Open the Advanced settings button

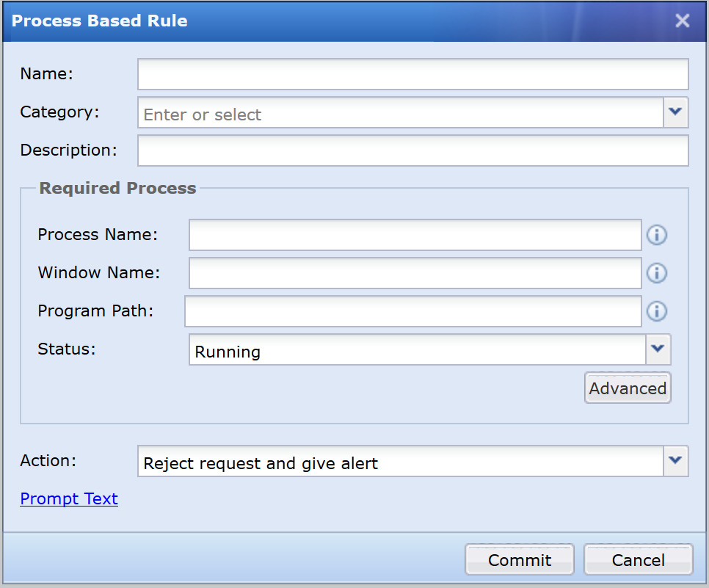pyautogui.click(x=628, y=388)
